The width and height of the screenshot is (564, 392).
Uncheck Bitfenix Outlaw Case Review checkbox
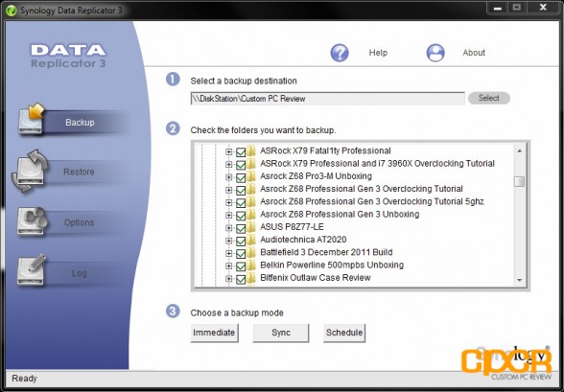[241, 279]
